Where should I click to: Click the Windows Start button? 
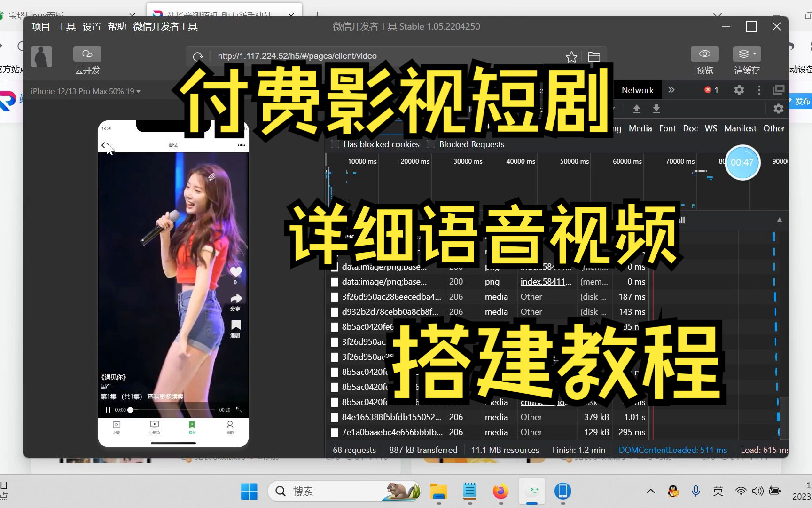249,492
